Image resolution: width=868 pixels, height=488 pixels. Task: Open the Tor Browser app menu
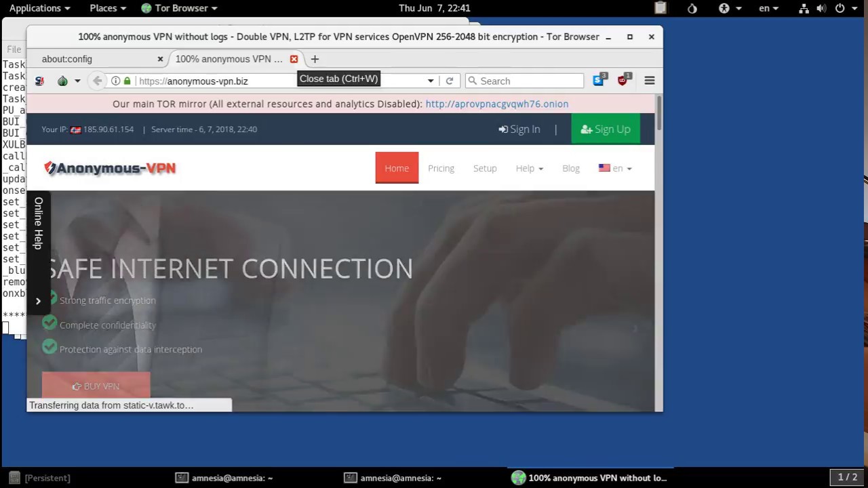click(179, 8)
